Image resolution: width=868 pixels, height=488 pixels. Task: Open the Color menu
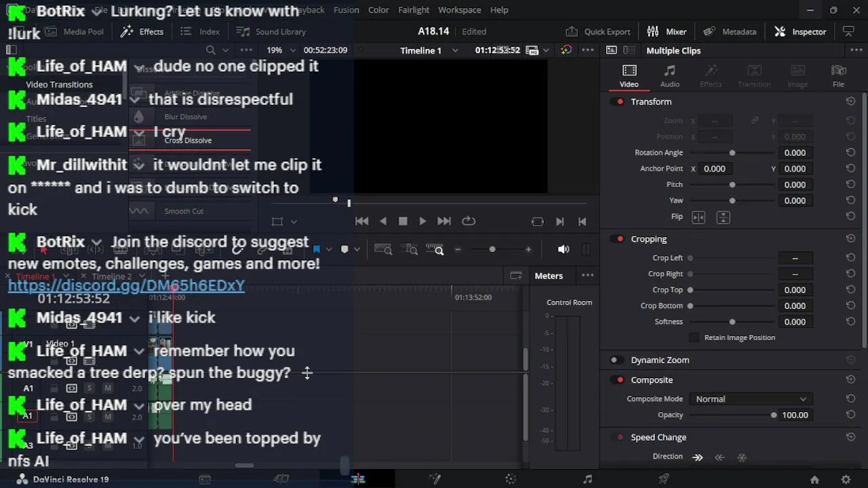point(378,9)
